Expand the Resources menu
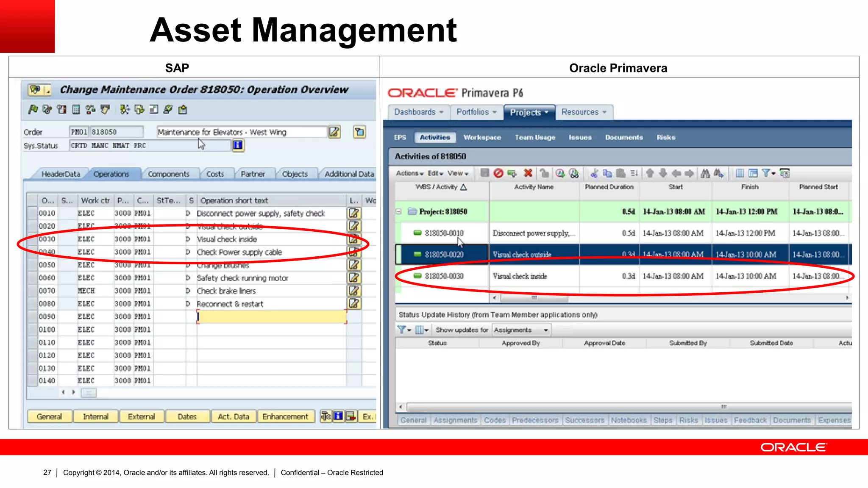The image size is (868, 488). (584, 112)
